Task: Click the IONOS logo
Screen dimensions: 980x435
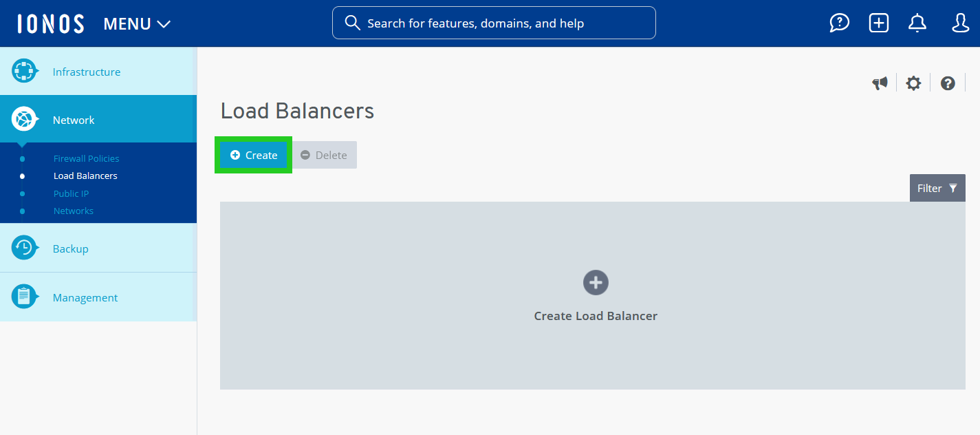Action: [x=50, y=23]
